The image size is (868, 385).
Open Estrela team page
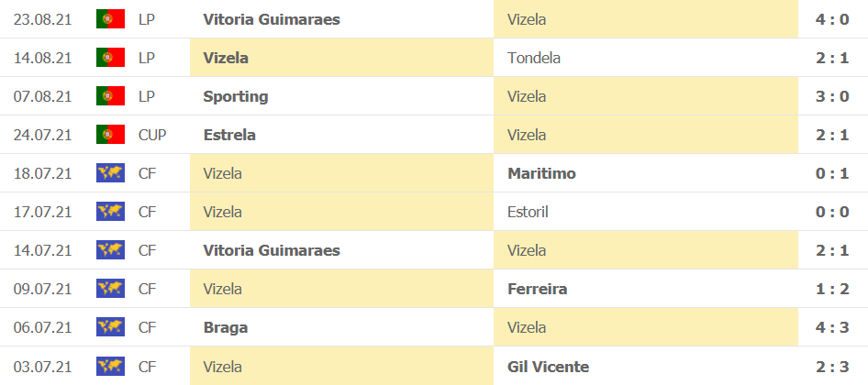[x=229, y=135]
